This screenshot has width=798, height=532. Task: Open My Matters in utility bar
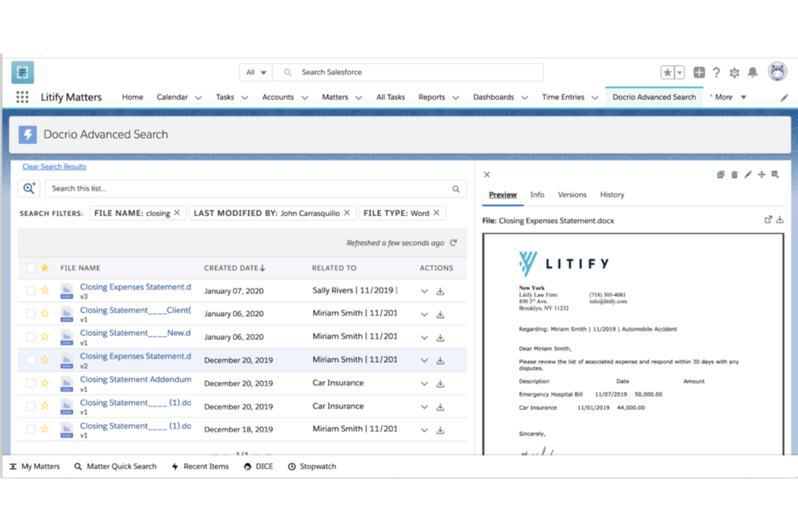pos(35,466)
